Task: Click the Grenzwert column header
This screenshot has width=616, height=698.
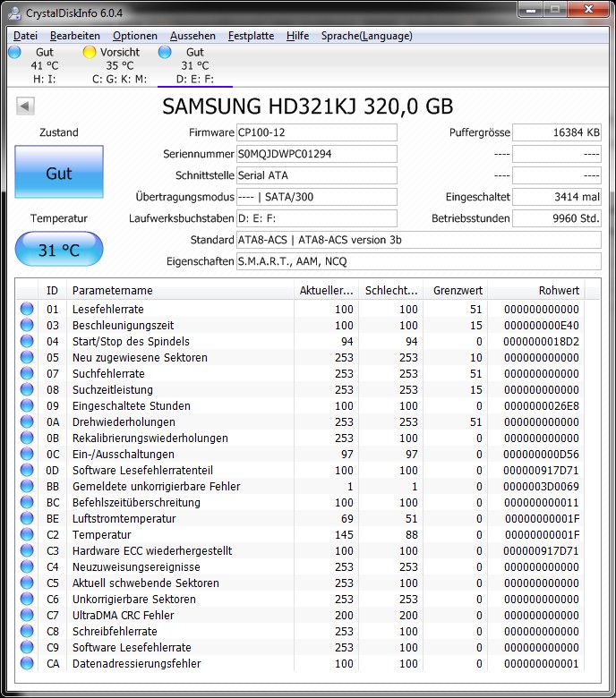Action: click(x=456, y=291)
